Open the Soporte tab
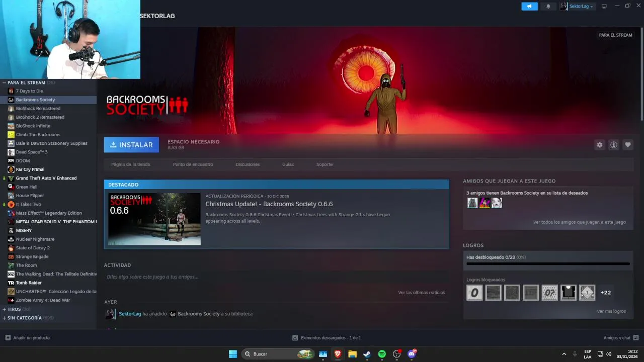 point(325,164)
